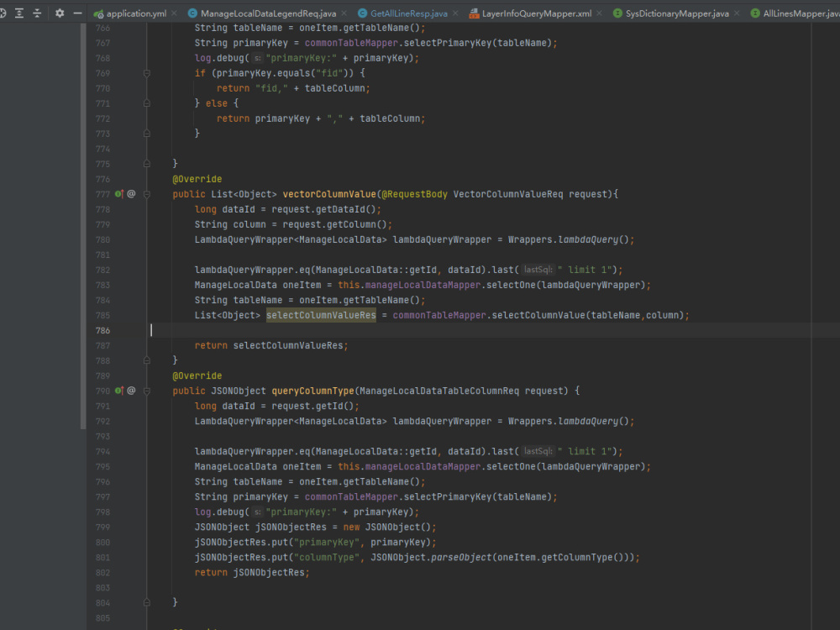
Task: Click the parseObject call on line 801
Action: click(x=460, y=557)
